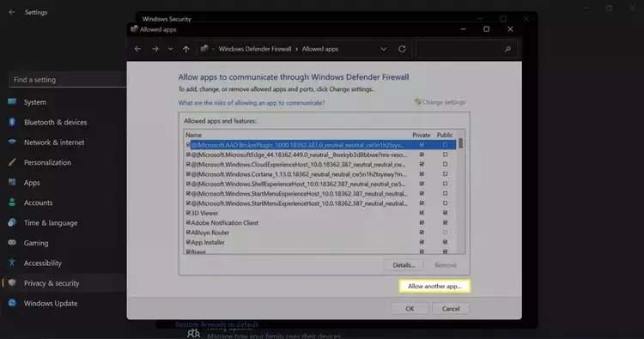Click the search magnifier icon
644x339 pixels.
tap(508, 49)
